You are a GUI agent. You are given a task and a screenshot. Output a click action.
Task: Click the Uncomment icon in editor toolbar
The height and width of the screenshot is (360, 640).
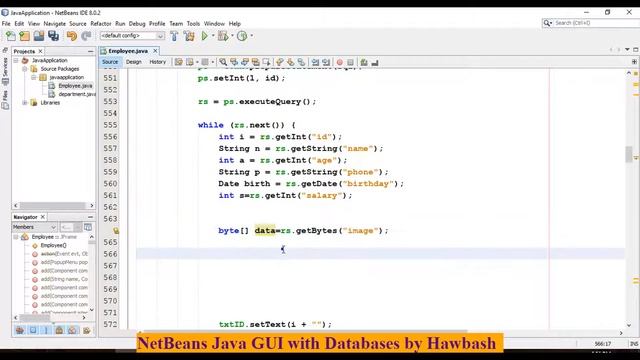tap(375, 62)
